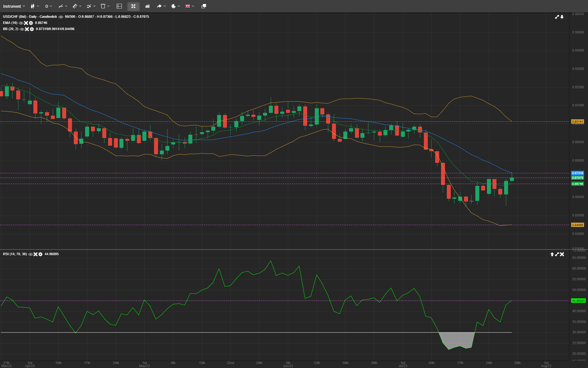Click the trash icon to clear drawings
588x368 pixels.
[x=103, y=6]
